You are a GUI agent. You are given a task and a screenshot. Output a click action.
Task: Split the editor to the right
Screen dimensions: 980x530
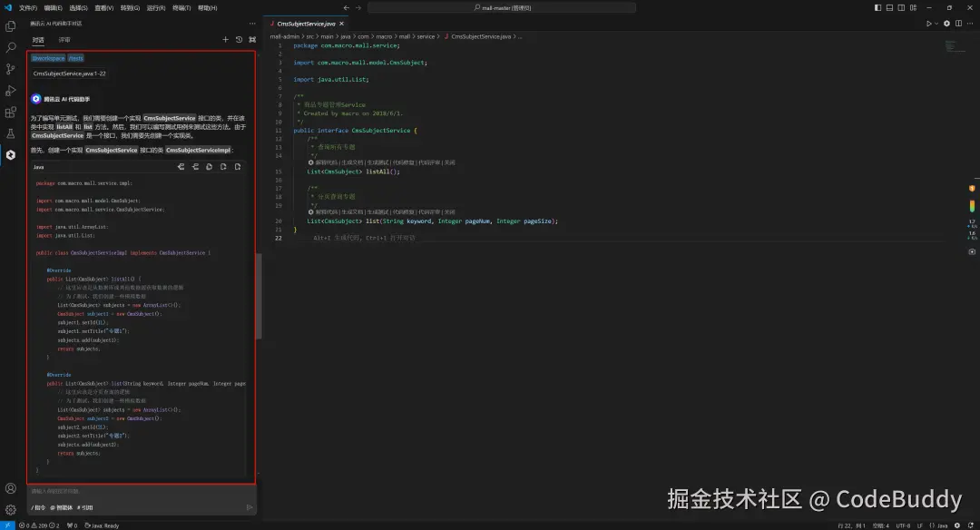click(959, 24)
